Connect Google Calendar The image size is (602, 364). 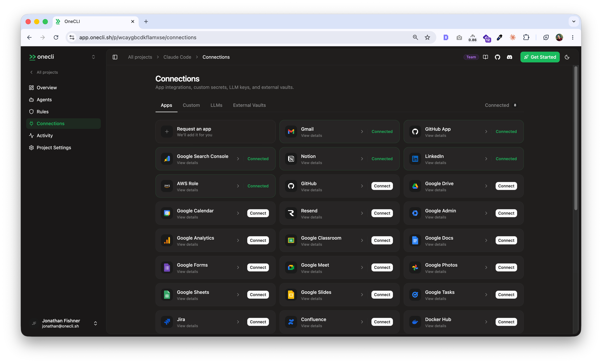[258, 213]
